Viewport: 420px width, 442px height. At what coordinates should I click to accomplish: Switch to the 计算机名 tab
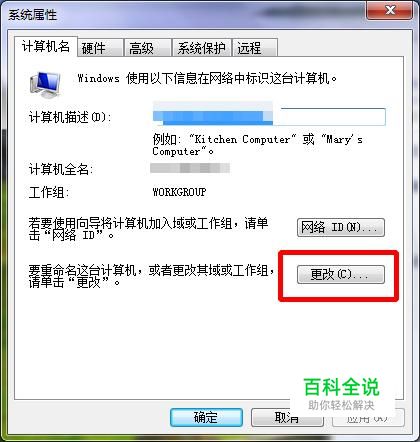[46, 46]
